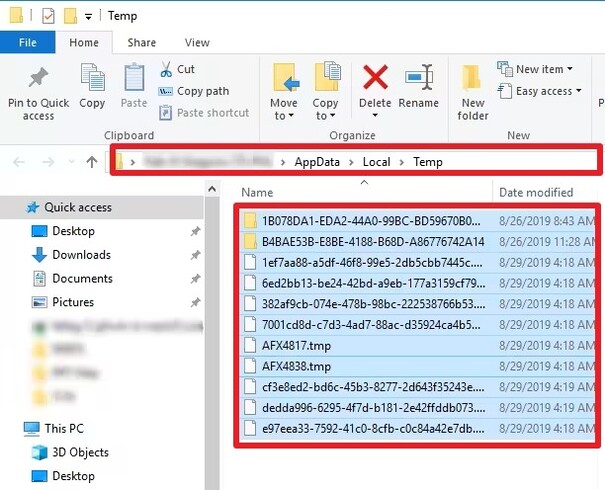
Task: Create a New folder
Action: [473, 93]
